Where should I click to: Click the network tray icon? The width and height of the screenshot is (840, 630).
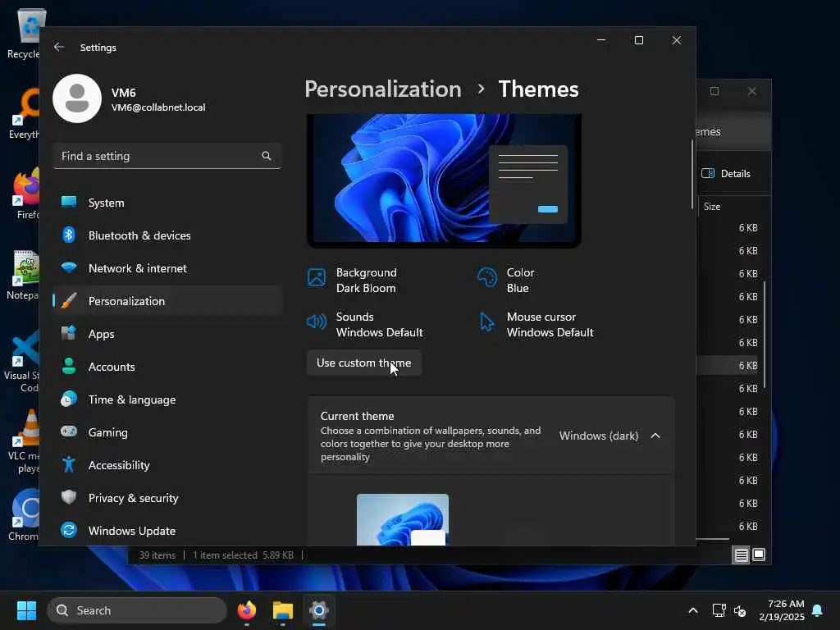[x=719, y=610]
